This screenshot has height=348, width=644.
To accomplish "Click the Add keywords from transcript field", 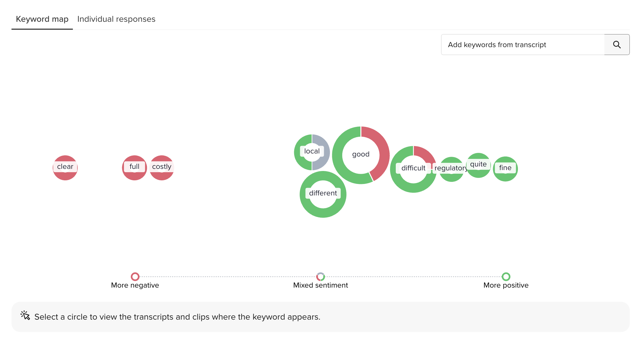I will coord(522,45).
